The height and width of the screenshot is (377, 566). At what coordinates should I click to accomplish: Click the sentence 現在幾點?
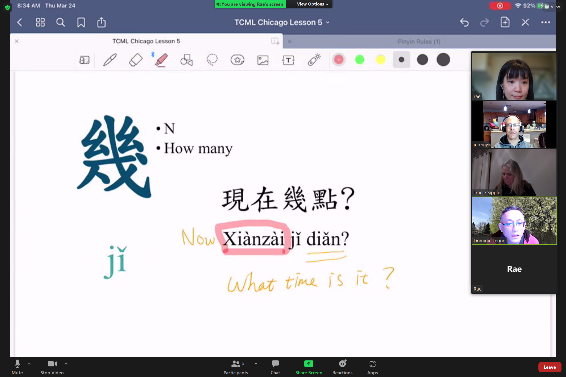[x=288, y=199]
